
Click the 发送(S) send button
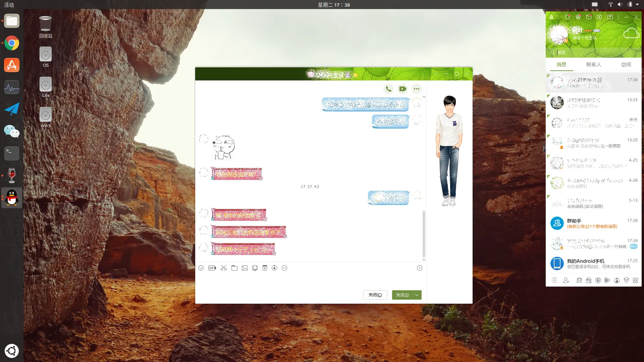tap(402, 295)
